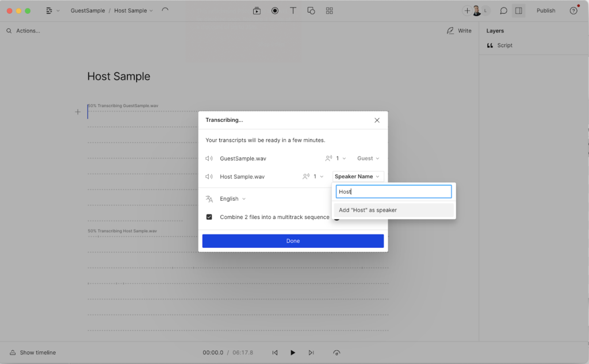Click the speaker name text field
The width and height of the screenshot is (589, 364).
[x=393, y=191]
